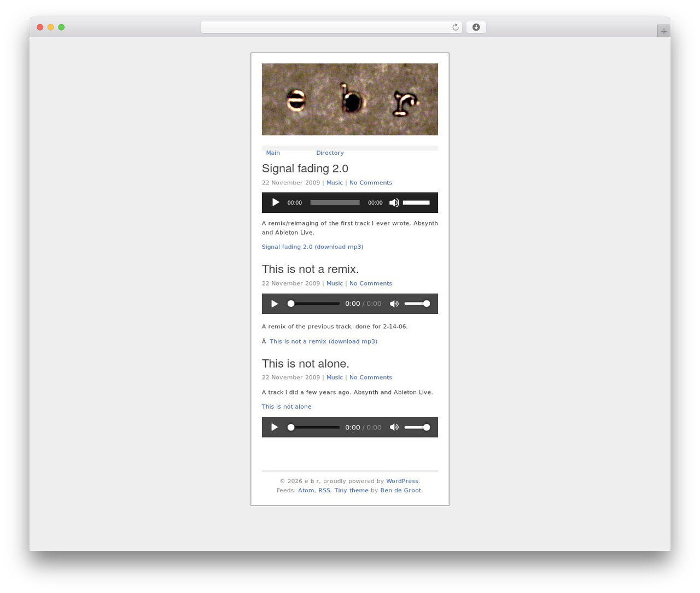Seek in the 'This is not alone' timeline
The height and width of the screenshot is (593, 700).
[x=314, y=427]
